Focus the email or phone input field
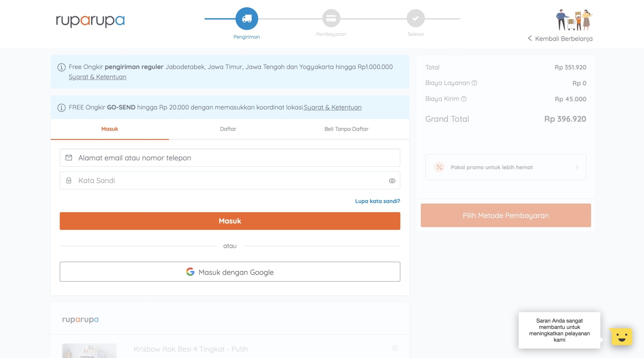 click(x=230, y=158)
